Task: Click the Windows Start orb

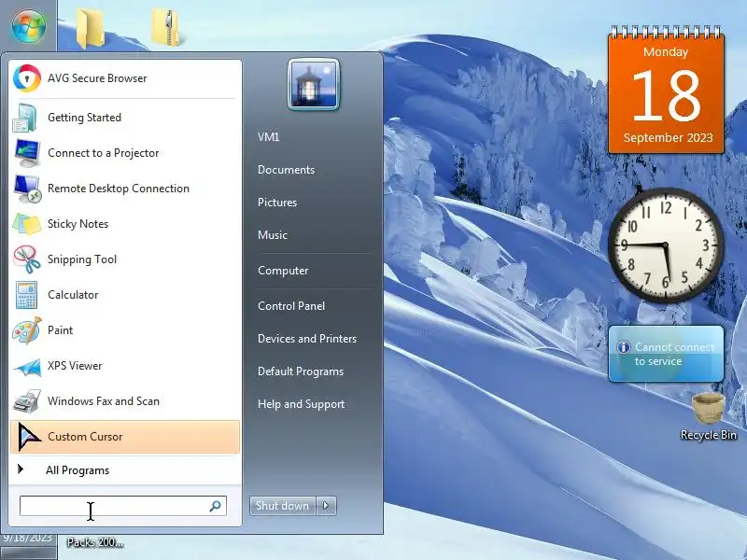Action: pos(29,26)
